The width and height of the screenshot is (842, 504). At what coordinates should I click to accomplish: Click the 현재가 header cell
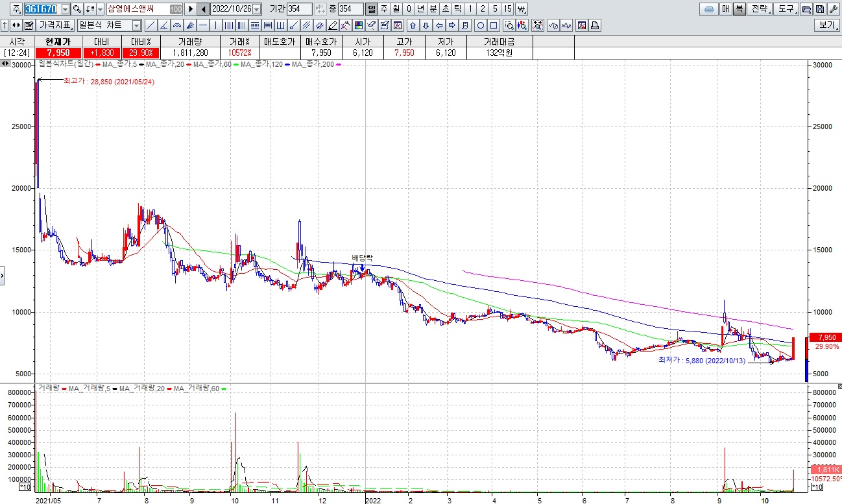click(x=58, y=41)
